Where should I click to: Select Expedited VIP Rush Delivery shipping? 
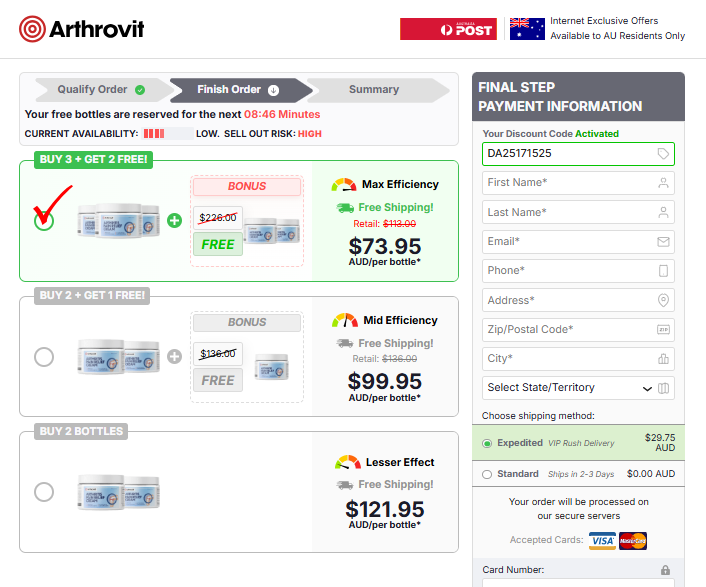[487, 442]
